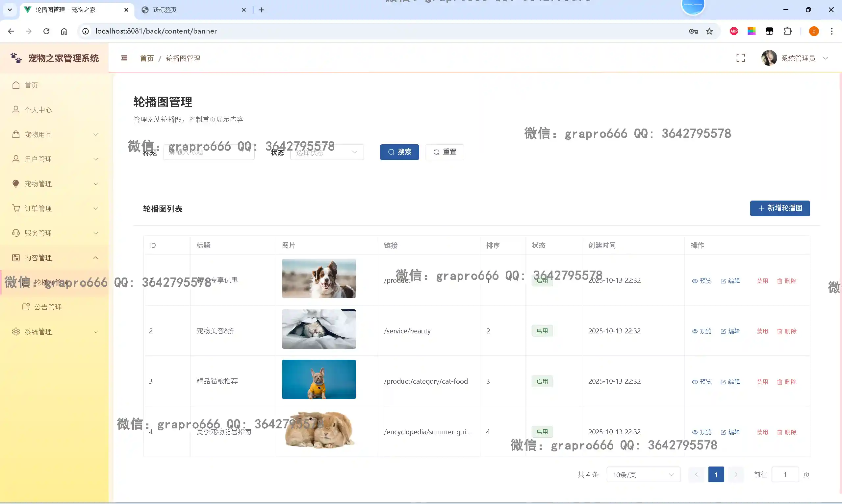Click the paw logo in sidebar header
Screen dimensions: 842x504
(16, 58)
